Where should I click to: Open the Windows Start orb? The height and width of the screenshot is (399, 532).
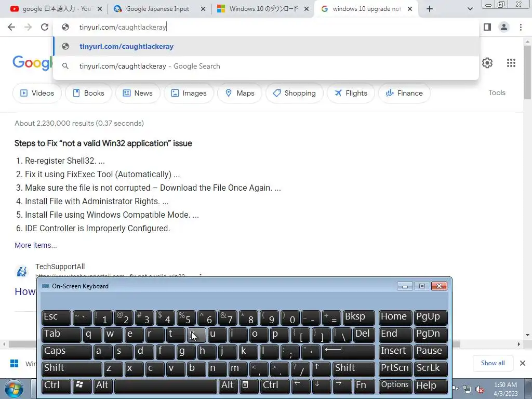(x=13, y=389)
